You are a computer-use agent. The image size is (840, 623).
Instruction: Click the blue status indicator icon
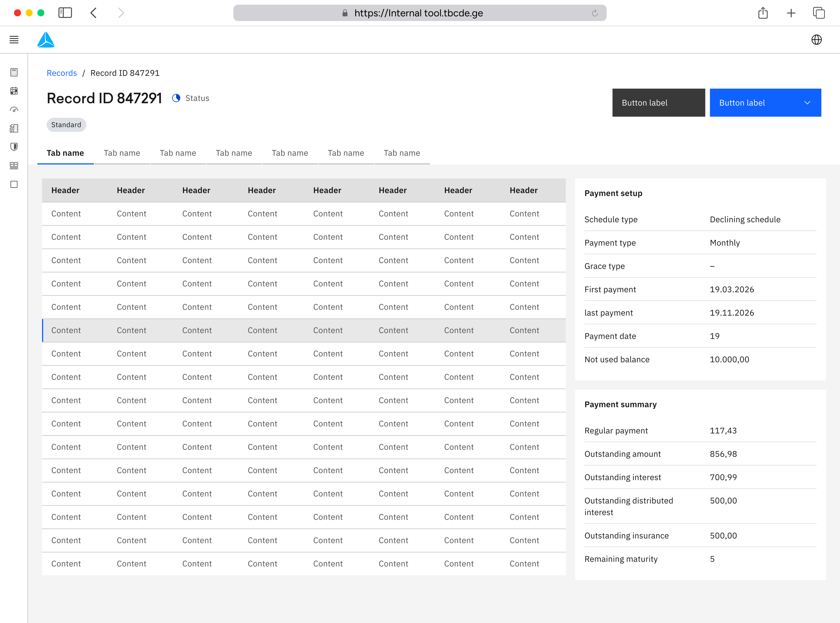176,98
